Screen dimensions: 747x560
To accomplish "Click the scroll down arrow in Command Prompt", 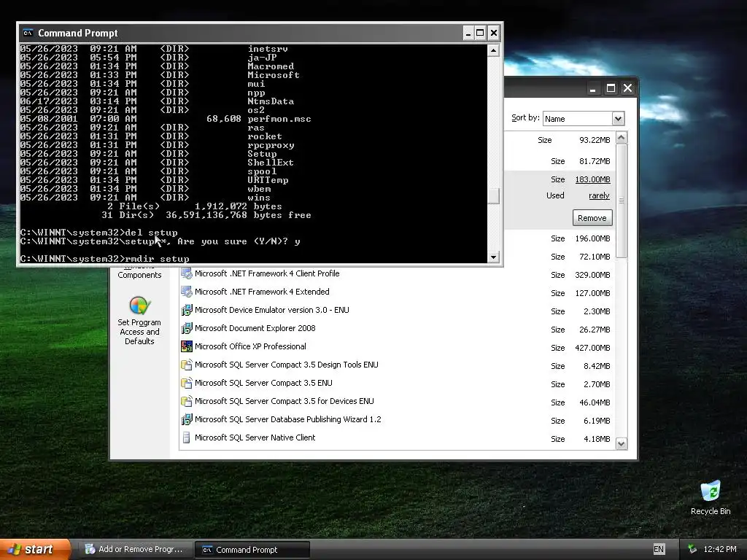I will (494, 257).
